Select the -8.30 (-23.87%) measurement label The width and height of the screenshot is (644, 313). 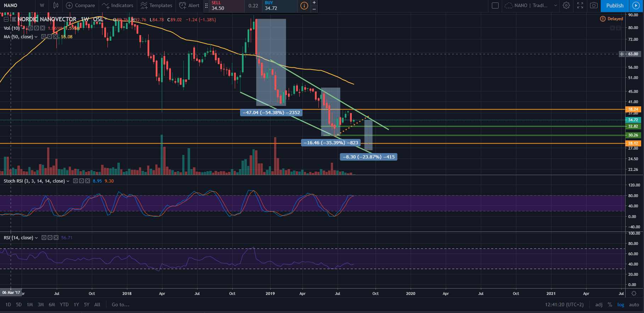(368, 157)
